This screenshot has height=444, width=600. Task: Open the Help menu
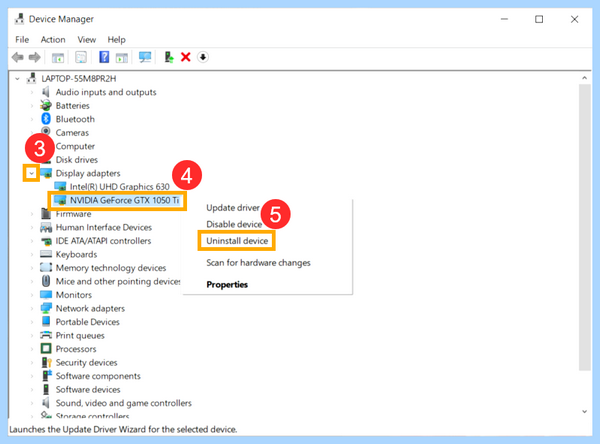(x=116, y=39)
